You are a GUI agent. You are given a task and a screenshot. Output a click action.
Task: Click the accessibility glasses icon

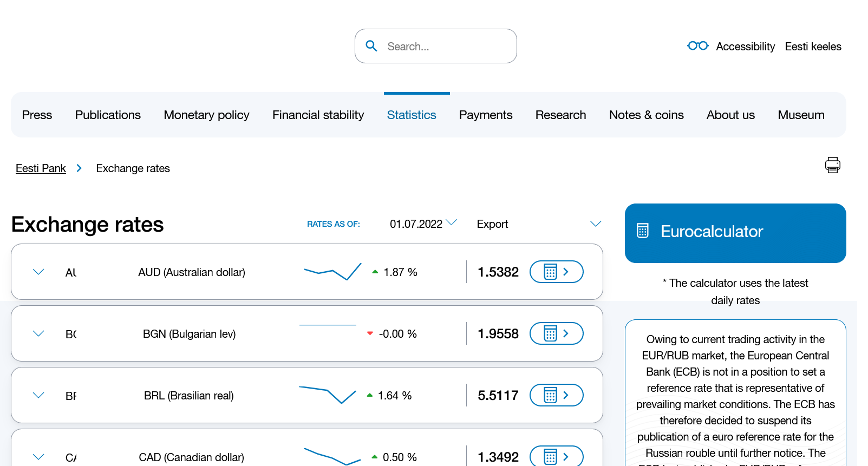click(x=697, y=46)
